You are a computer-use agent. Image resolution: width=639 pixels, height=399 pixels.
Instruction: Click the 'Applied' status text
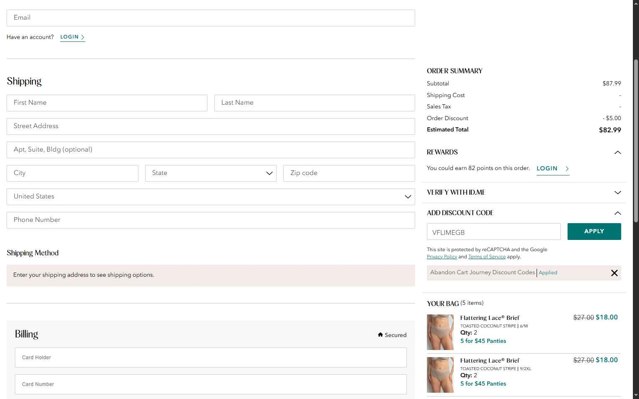(x=548, y=273)
